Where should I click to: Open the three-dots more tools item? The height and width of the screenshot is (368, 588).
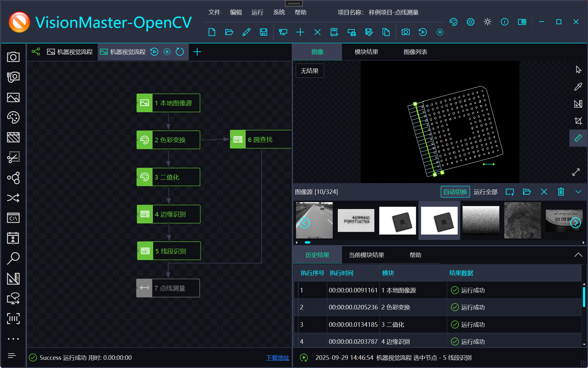13,339
